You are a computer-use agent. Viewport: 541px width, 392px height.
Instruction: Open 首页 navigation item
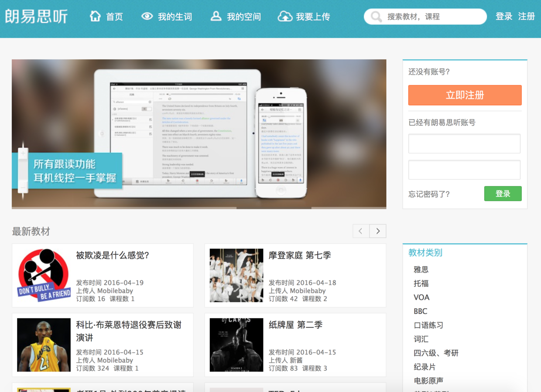pos(114,17)
